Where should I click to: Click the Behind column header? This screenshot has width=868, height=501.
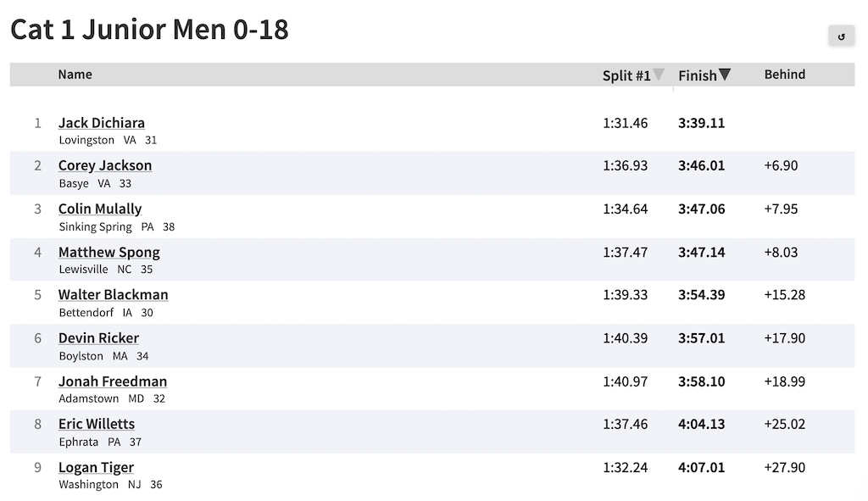pyautogui.click(x=784, y=75)
